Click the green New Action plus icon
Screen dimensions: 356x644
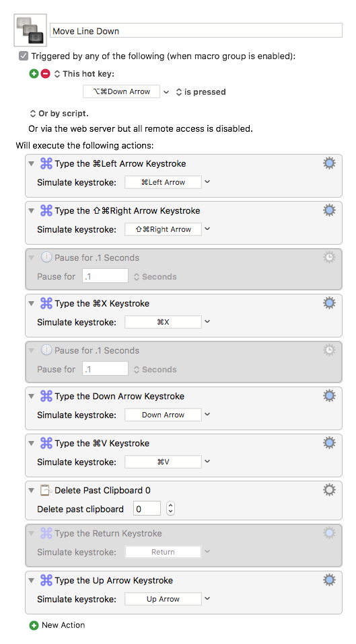coord(34,625)
